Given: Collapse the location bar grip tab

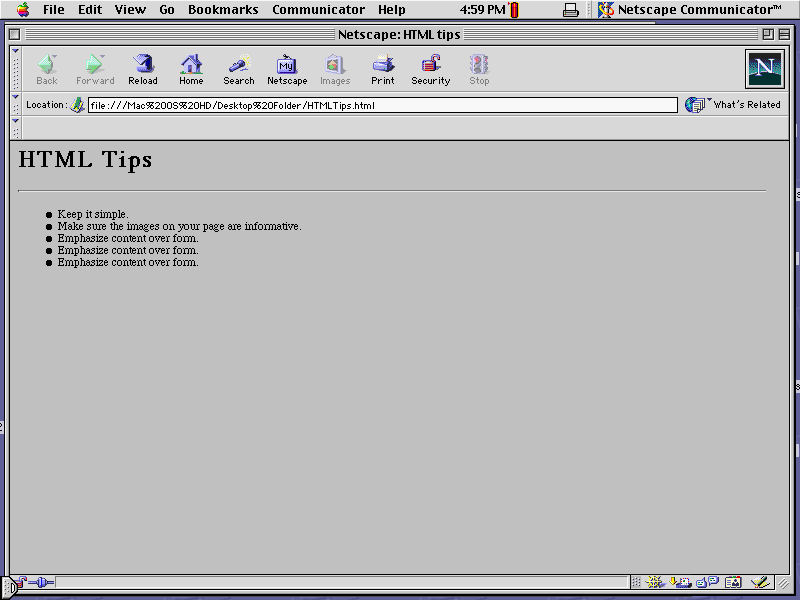Looking at the screenshot, I should (x=14, y=104).
